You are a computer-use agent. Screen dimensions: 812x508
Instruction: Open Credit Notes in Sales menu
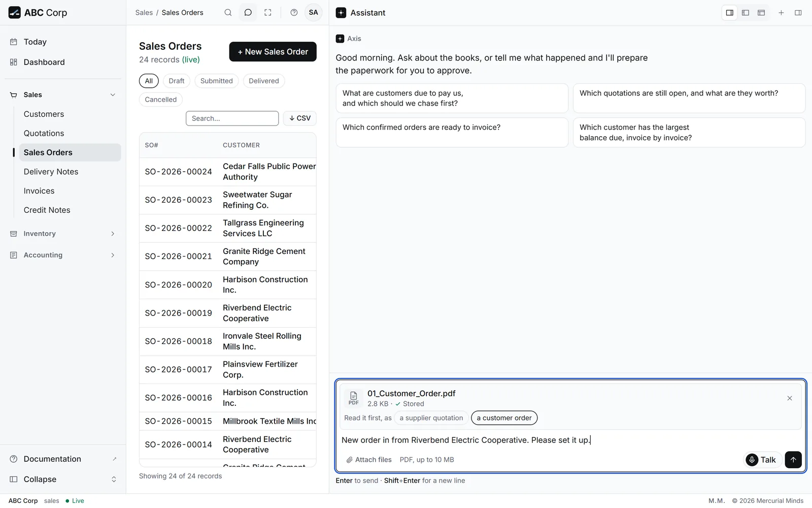pyautogui.click(x=70, y=210)
